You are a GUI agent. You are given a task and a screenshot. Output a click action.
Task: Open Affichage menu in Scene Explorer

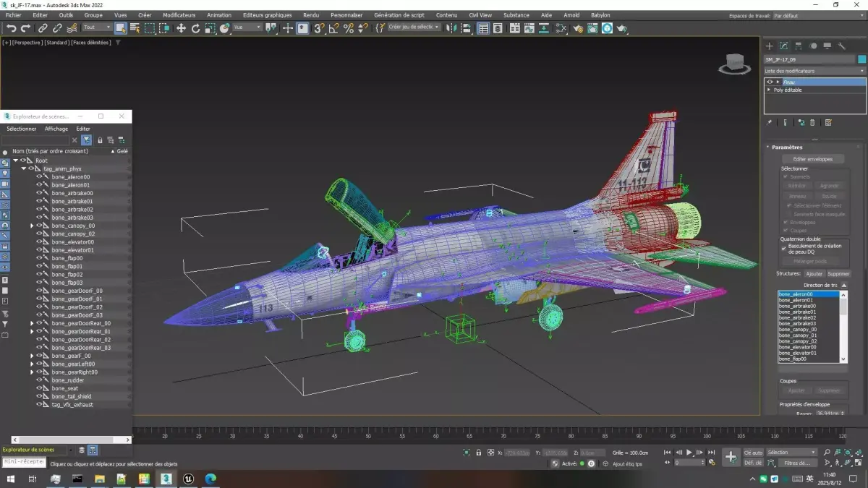click(x=56, y=129)
